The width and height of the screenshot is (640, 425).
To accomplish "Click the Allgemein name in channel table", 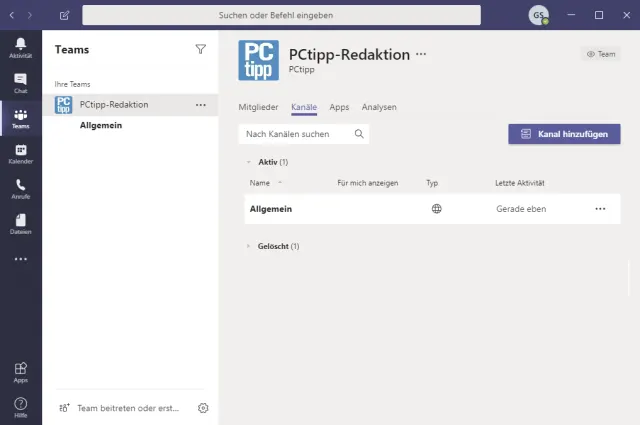I will (x=271, y=209).
